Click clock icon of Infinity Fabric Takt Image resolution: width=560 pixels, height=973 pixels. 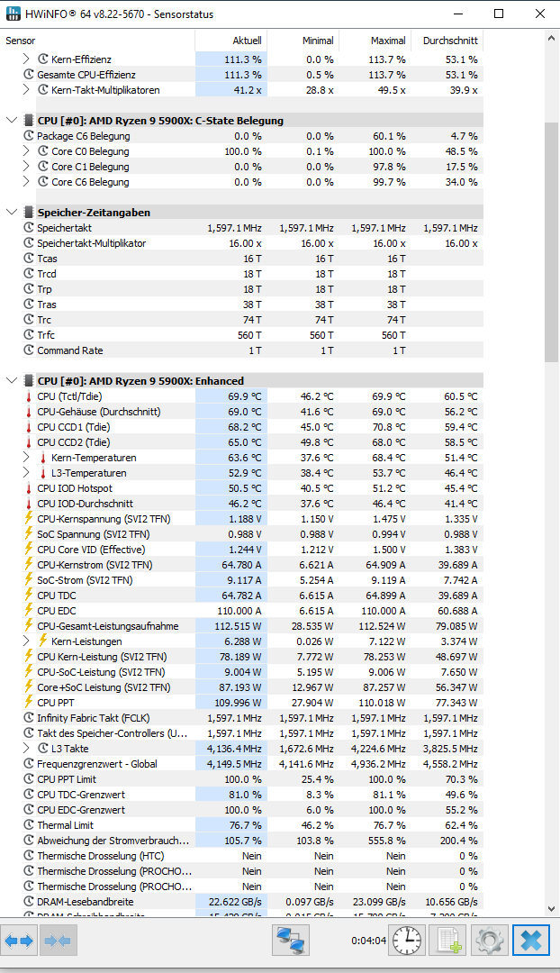[29, 718]
